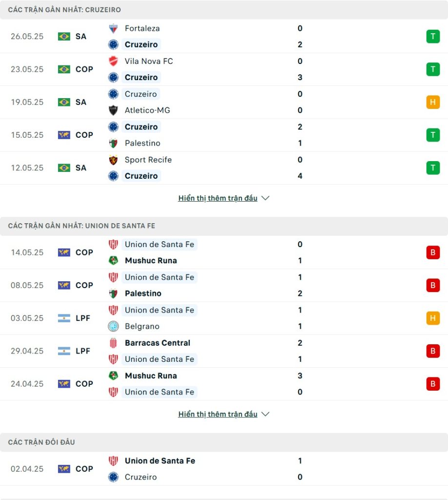Viewport: 448px width, 500px height.
Task: Click the Brazil flag icon for 26.05.25 match
Action: [64, 36]
